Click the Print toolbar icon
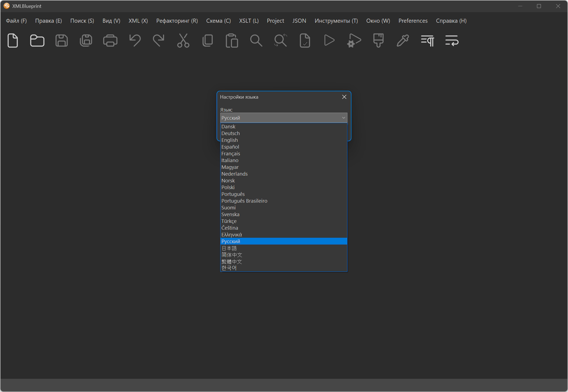 click(110, 41)
